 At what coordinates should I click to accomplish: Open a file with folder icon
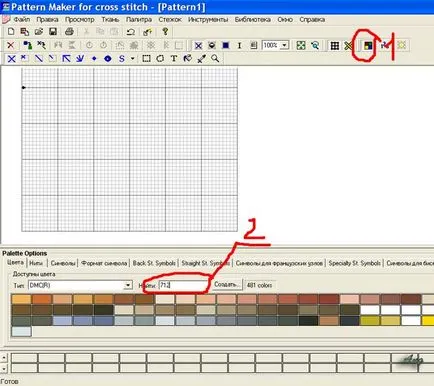(x=39, y=32)
